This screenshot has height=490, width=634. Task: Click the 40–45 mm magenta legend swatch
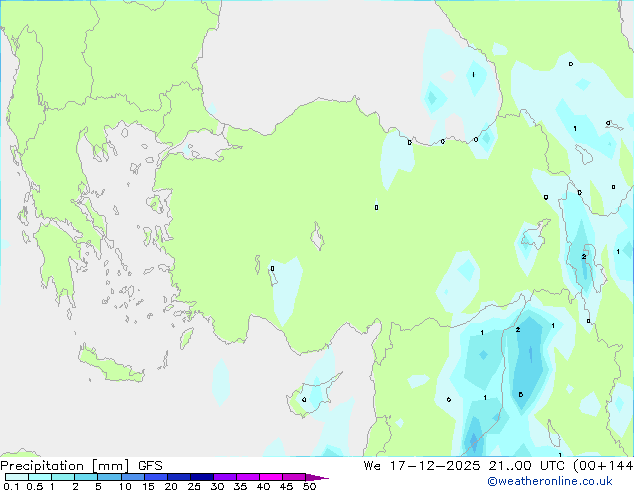point(271,477)
